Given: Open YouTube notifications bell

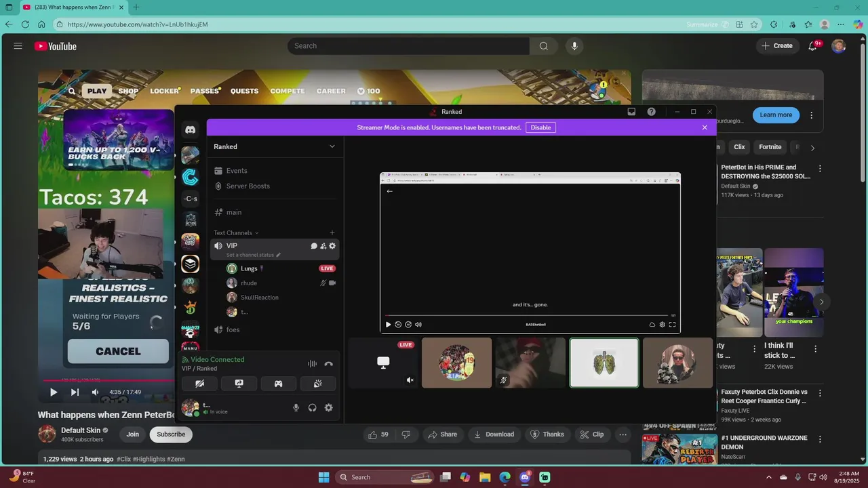Looking at the screenshot, I should 813,46.
